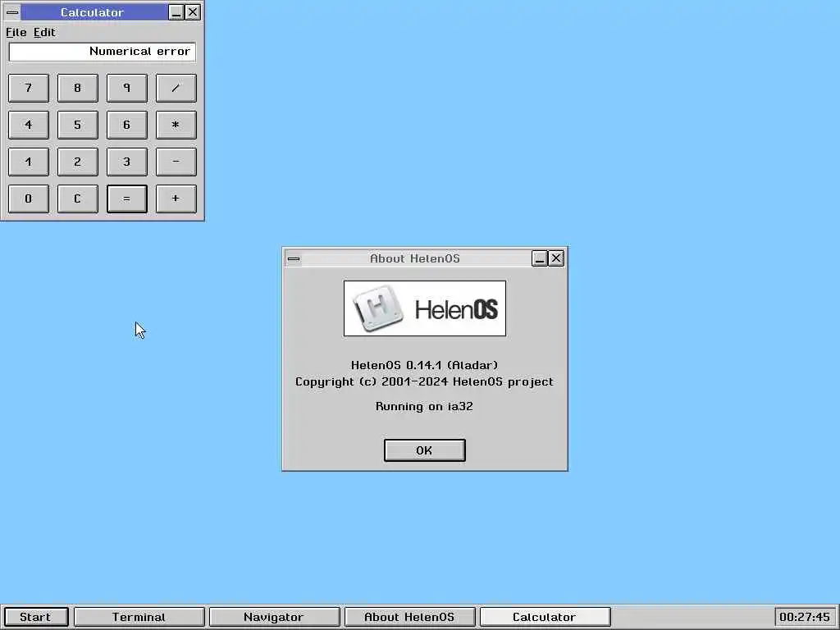This screenshot has height=630, width=840.
Task: Select the minus operator in Calculator
Action: click(176, 162)
